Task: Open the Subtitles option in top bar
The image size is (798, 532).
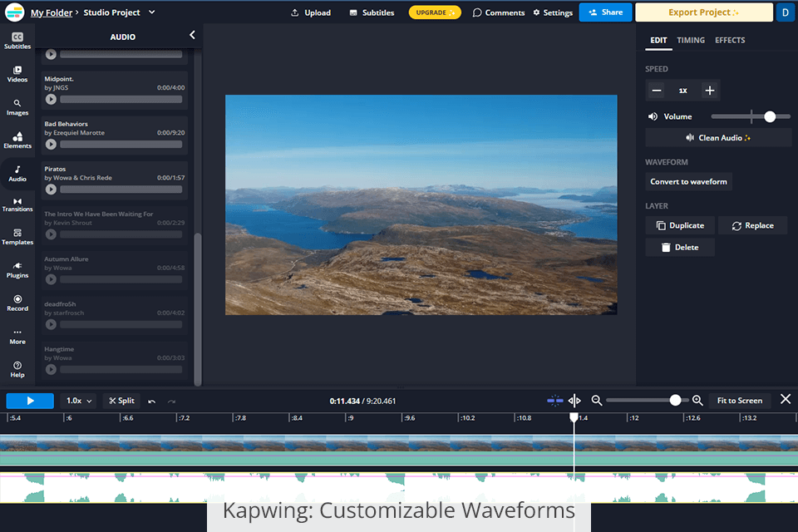Action: pos(372,12)
